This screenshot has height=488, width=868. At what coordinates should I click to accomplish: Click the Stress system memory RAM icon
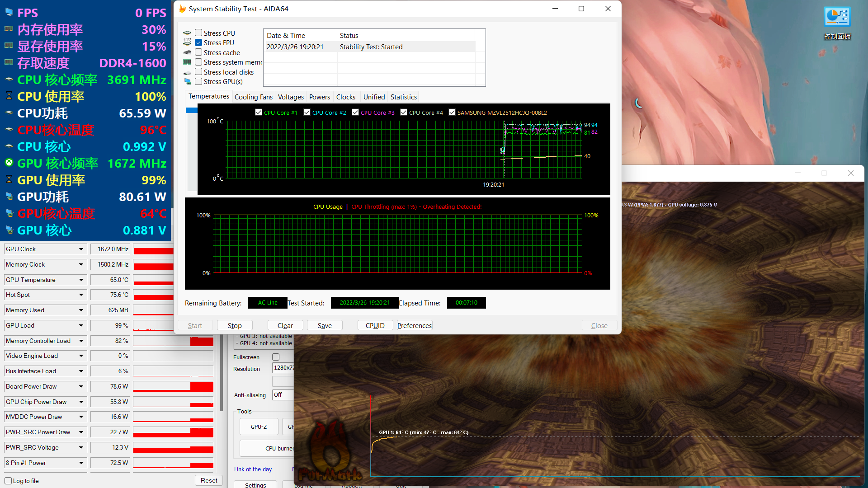[187, 62]
